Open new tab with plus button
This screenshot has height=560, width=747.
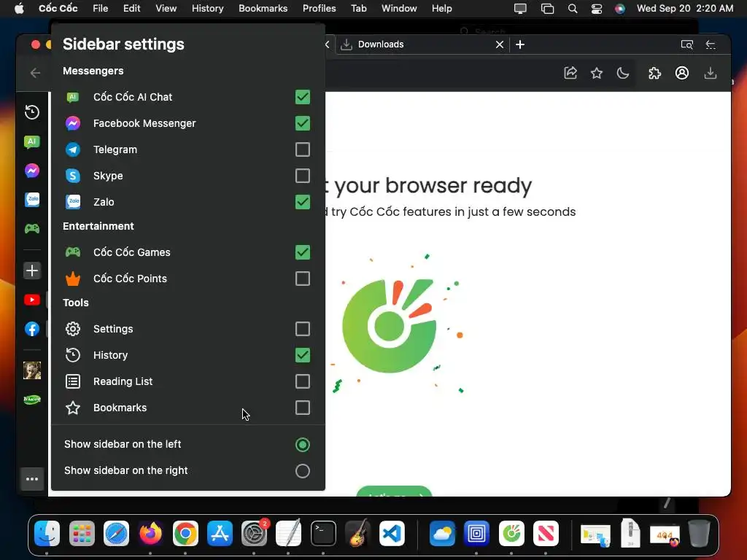click(520, 44)
